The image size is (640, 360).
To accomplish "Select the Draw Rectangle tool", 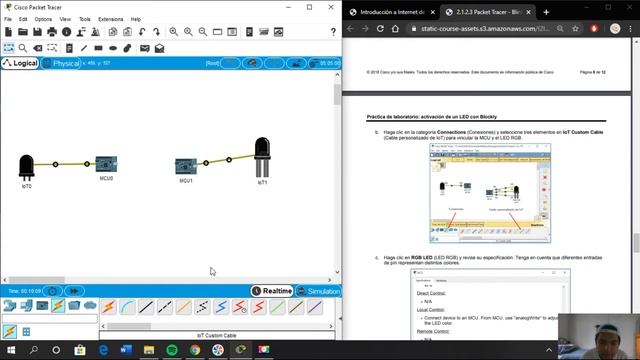I will coord(98,48).
